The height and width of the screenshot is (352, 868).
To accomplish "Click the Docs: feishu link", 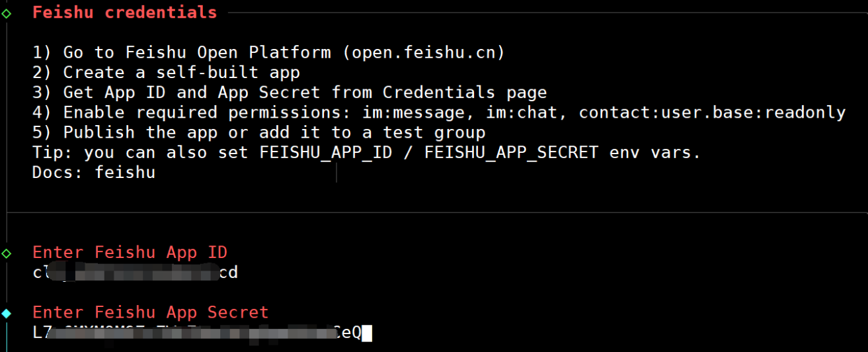I will [x=94, y=173].
